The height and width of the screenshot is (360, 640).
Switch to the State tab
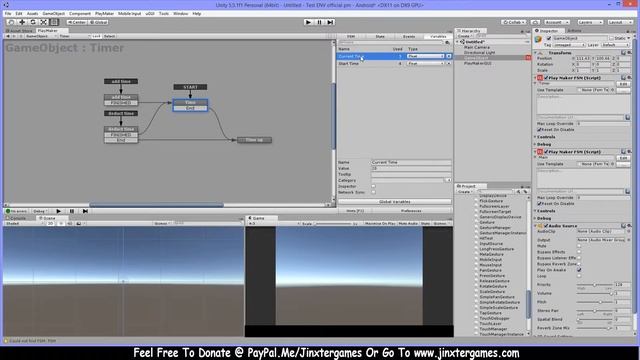pyautogui.click(x=380, y=36)
